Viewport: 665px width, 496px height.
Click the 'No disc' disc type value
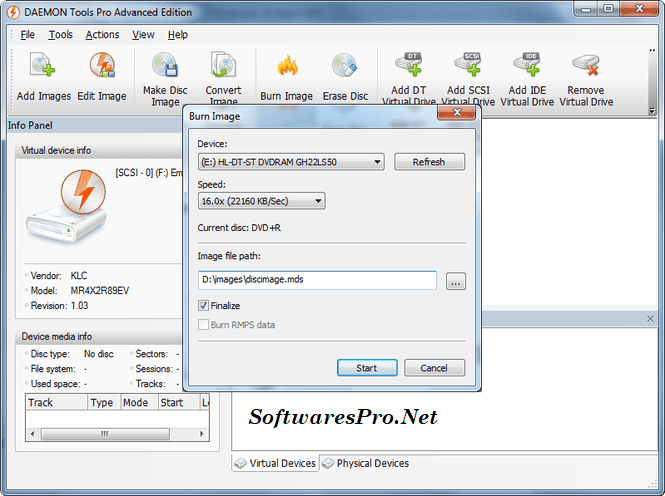click(x=98, y=354)
